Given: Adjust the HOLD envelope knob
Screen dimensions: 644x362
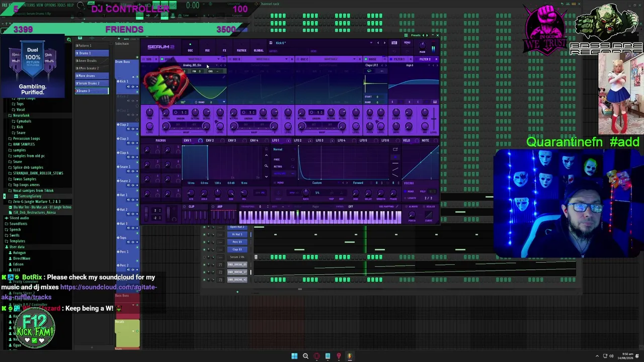Looking at the screenshot, I should [x=204, y=193].
